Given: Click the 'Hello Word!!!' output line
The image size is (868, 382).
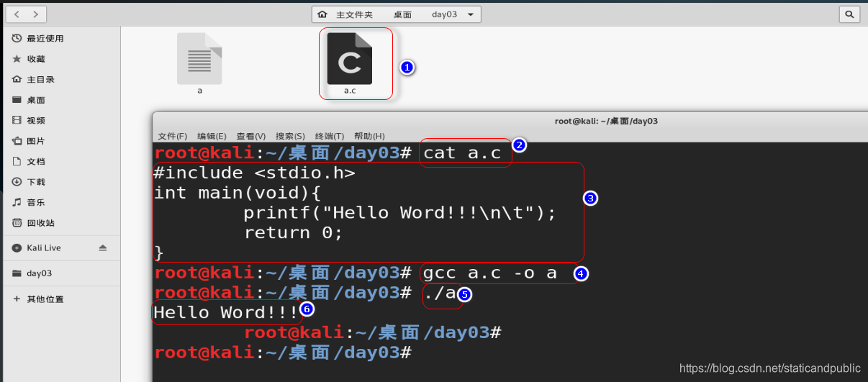Looking at the screenshot, I should [x=226, y=313].
